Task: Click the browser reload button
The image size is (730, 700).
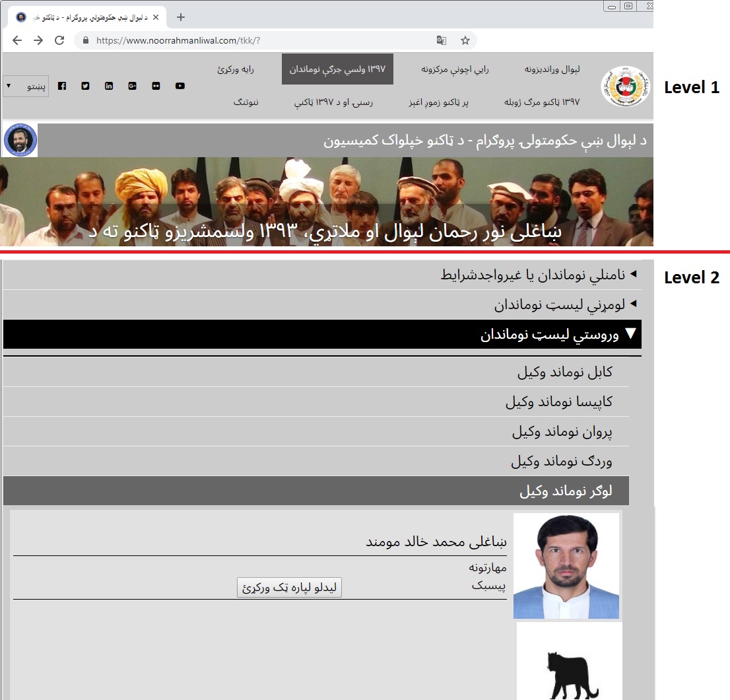Action: pos(59,40)
